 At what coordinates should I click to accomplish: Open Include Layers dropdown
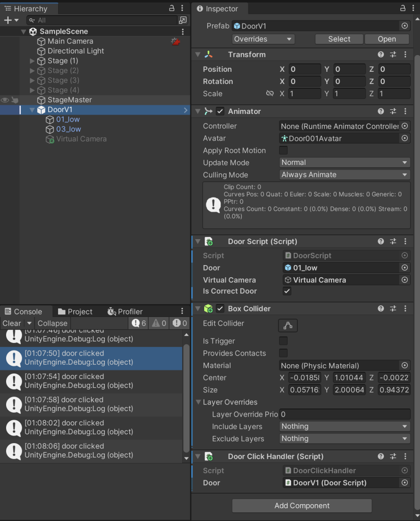345,426
